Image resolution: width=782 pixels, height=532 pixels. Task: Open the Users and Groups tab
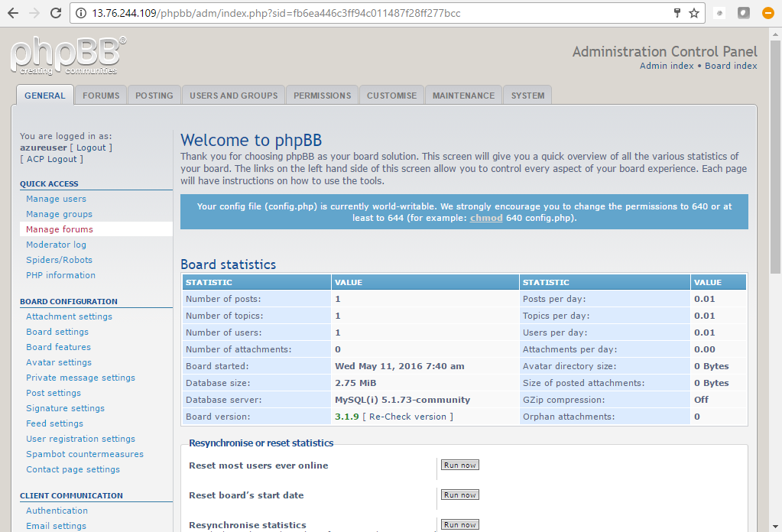coord(233,96)
